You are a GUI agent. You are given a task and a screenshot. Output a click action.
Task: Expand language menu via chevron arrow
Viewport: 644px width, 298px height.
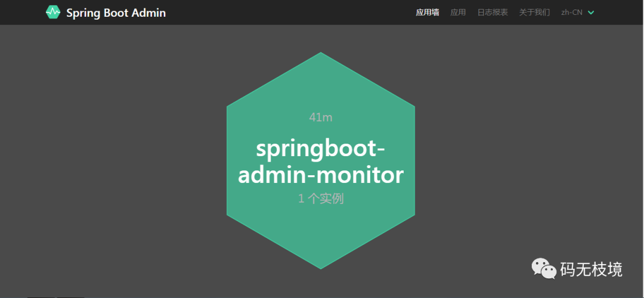click(591, 13)
